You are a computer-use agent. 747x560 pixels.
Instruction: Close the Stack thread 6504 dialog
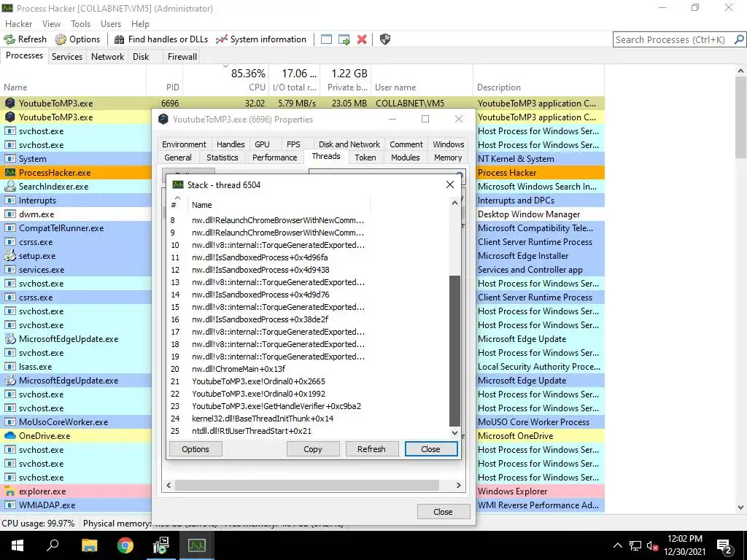(449, 184)
